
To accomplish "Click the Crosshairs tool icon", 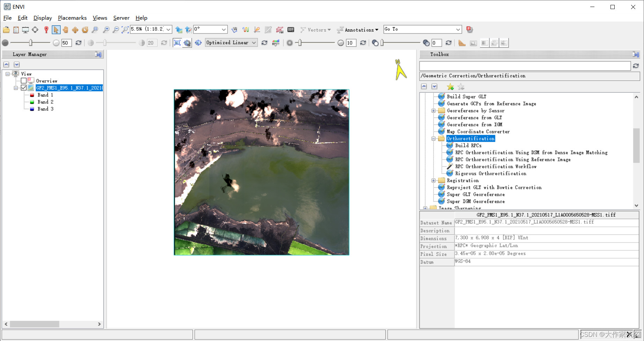I will point(35,30).
